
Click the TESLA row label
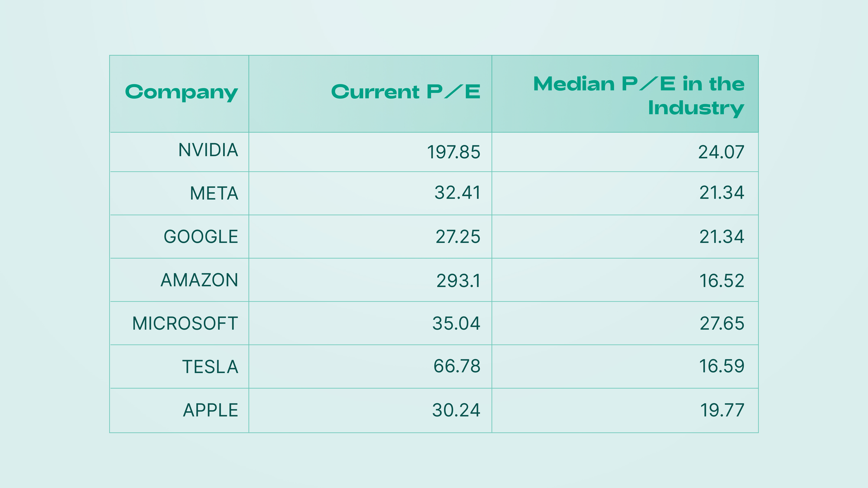click(210, 367)
